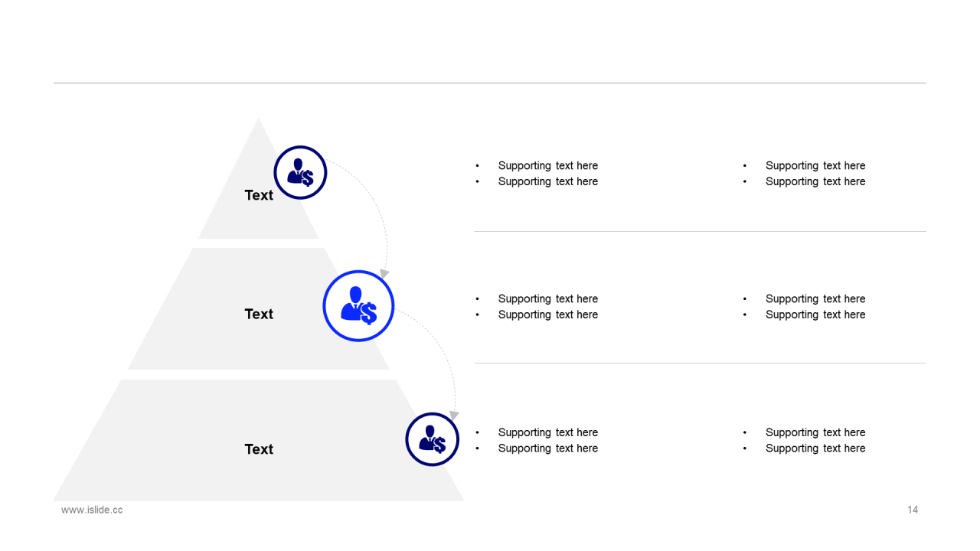Select the "Text" label in the pyramid's bottom tier
Image resolution: width=980 pixels, height=551 pixels.
259,449
